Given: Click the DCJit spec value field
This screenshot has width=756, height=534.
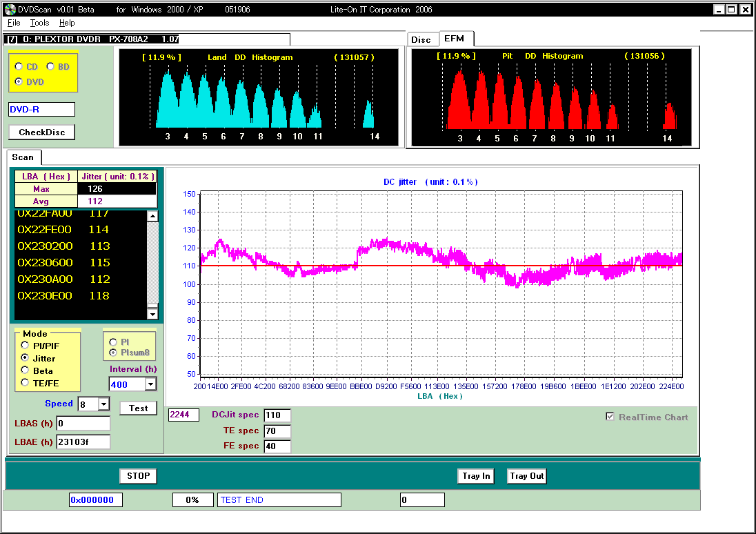Looking at the screenshot, I should [x=277, y=415].
